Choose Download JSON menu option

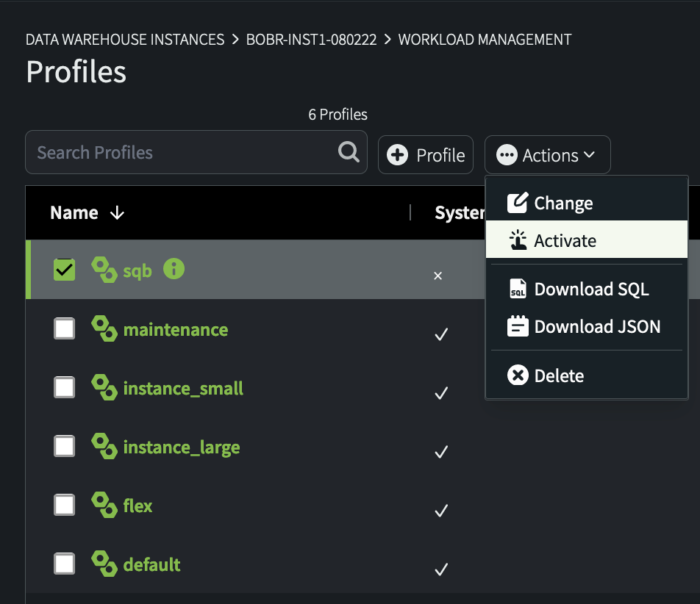point(596,327)
